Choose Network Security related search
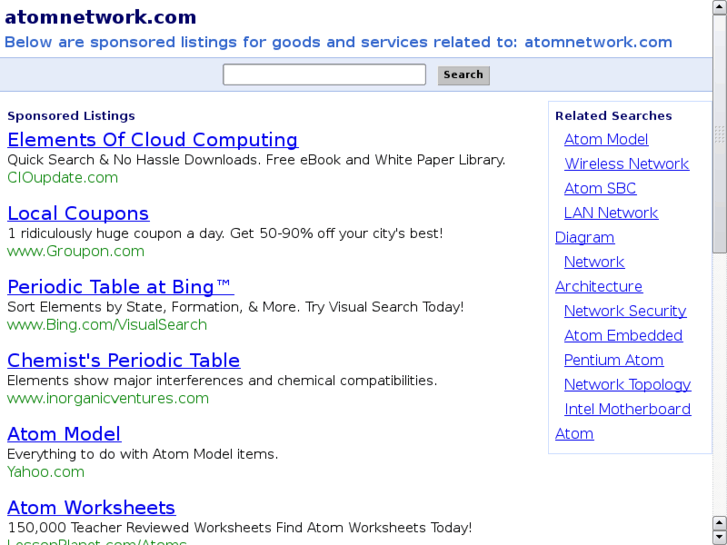The width and height of the screenshot is (727, 545). (x=625, y=311)
